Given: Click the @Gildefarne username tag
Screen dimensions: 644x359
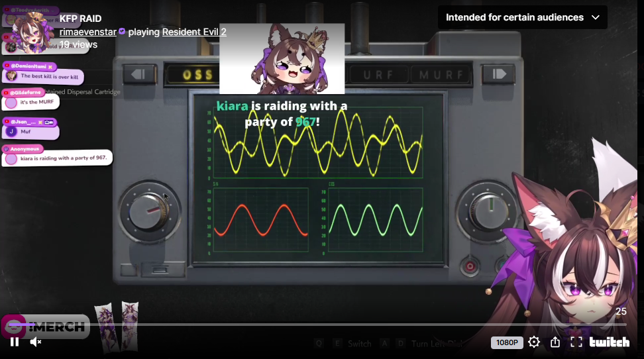Looking at the screenshot, I should tap(24, 93).
